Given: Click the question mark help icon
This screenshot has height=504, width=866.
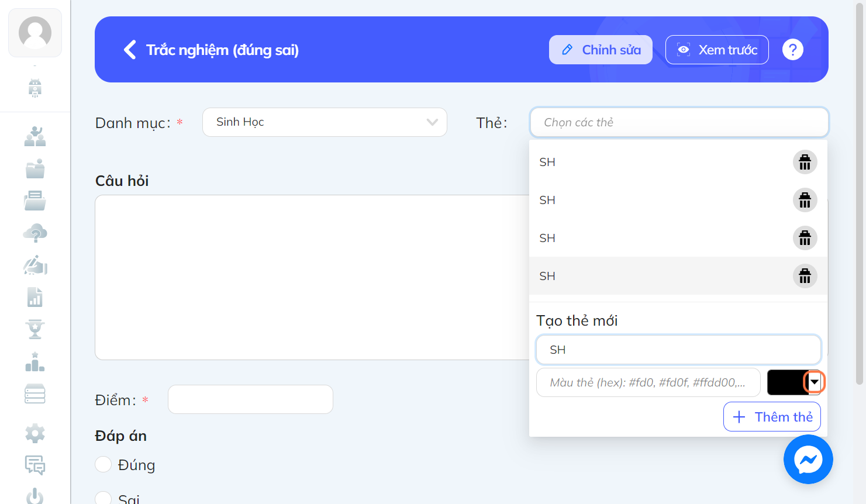Looking at the screenshot, I should click(x=793, y=50).
